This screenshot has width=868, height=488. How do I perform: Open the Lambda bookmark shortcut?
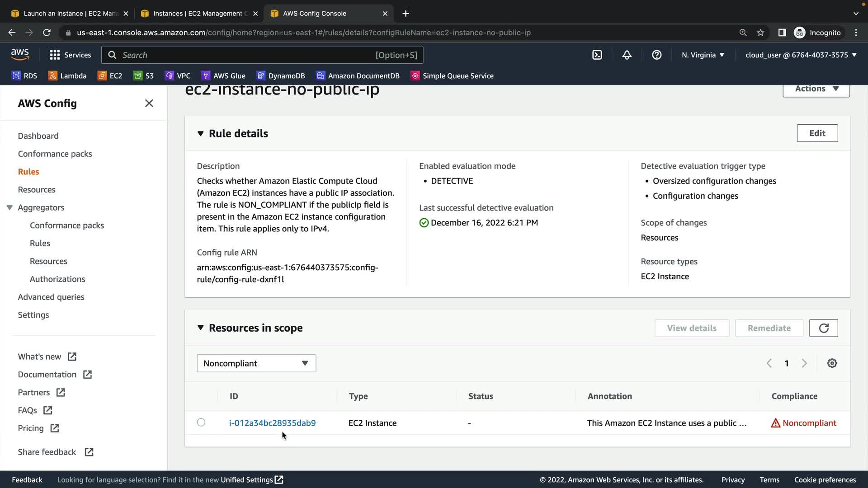point(67,76)
